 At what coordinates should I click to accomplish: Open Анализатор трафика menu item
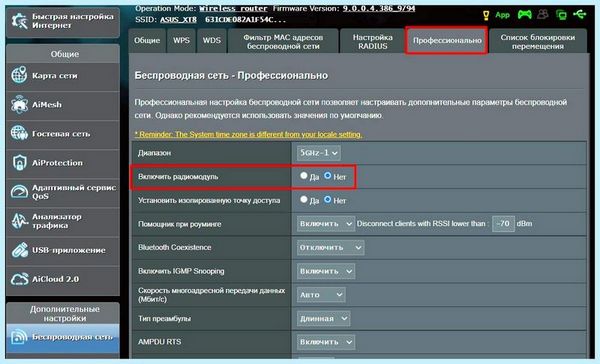(63, 221)
